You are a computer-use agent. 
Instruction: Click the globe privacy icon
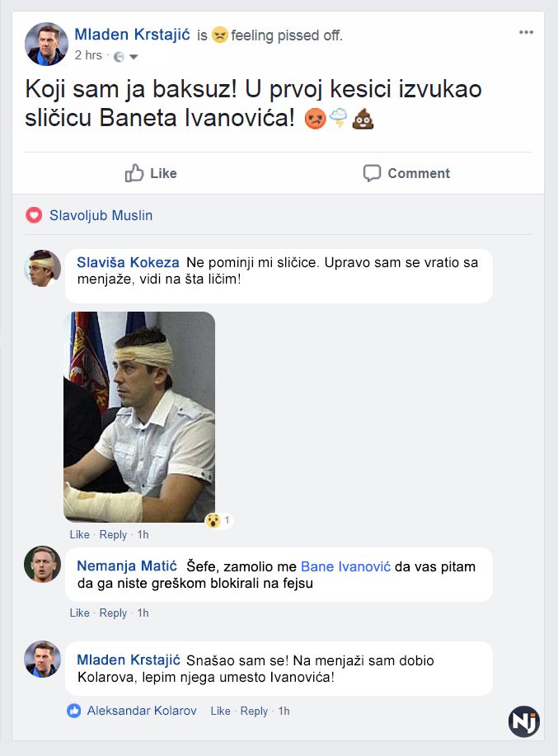[x=119, y=57]
